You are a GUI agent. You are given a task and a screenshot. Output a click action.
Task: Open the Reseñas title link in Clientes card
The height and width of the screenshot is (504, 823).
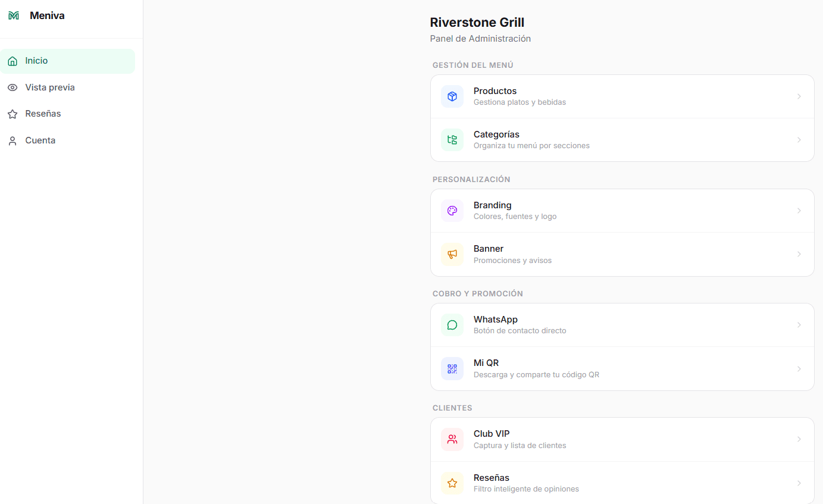point(492,478)
